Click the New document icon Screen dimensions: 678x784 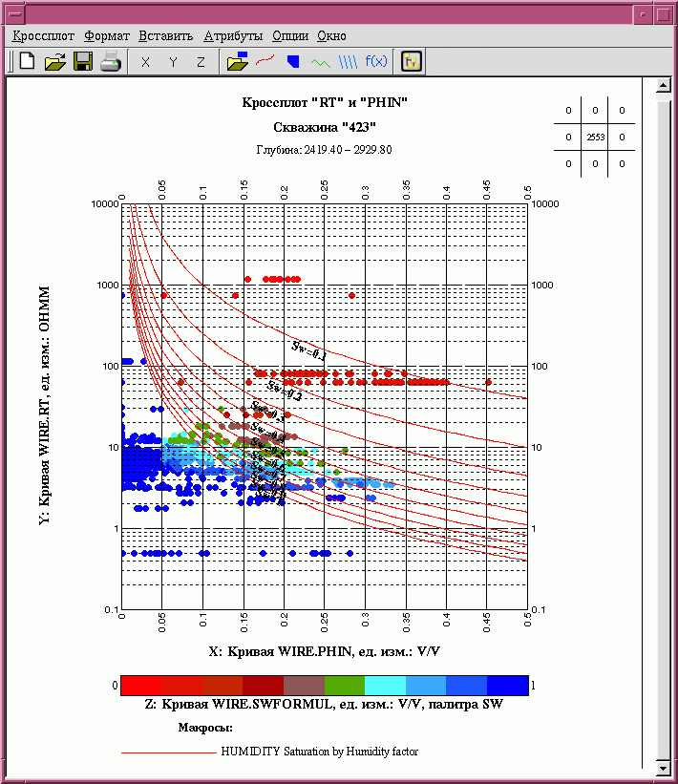tap(28, 61)
